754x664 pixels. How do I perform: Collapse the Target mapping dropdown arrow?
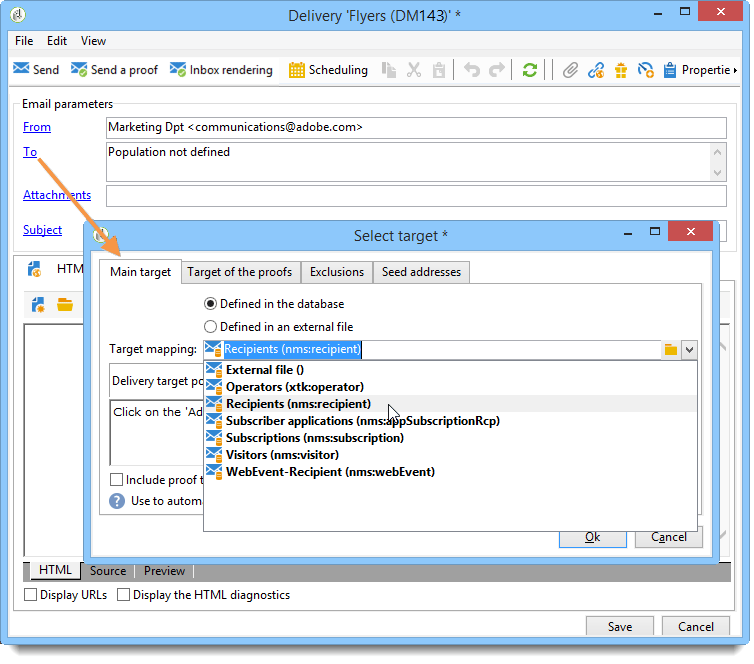tap(689, 350)
